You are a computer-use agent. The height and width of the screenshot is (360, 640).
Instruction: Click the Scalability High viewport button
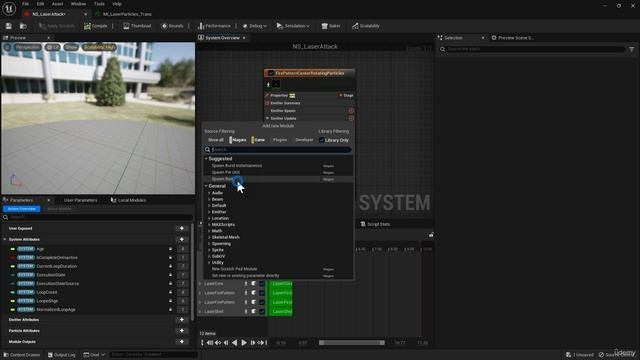click(99, 47)
